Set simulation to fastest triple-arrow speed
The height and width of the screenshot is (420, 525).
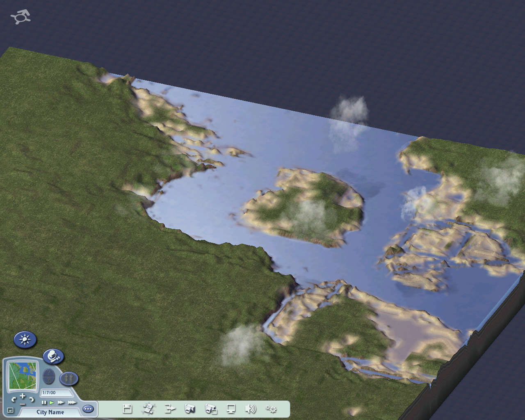72,402
